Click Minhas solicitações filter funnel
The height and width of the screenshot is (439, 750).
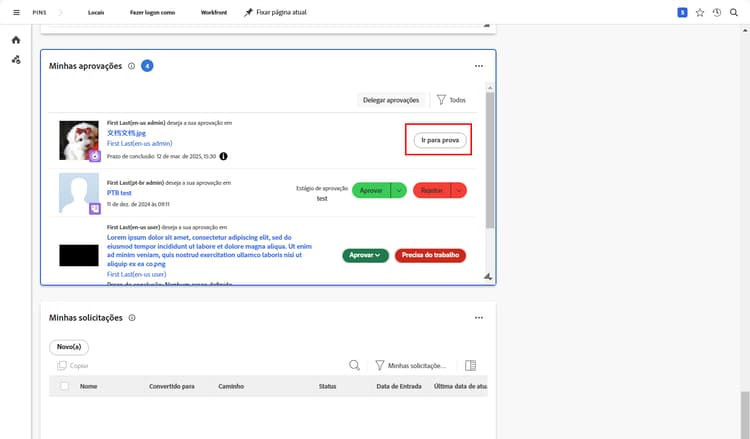(380, 365)
